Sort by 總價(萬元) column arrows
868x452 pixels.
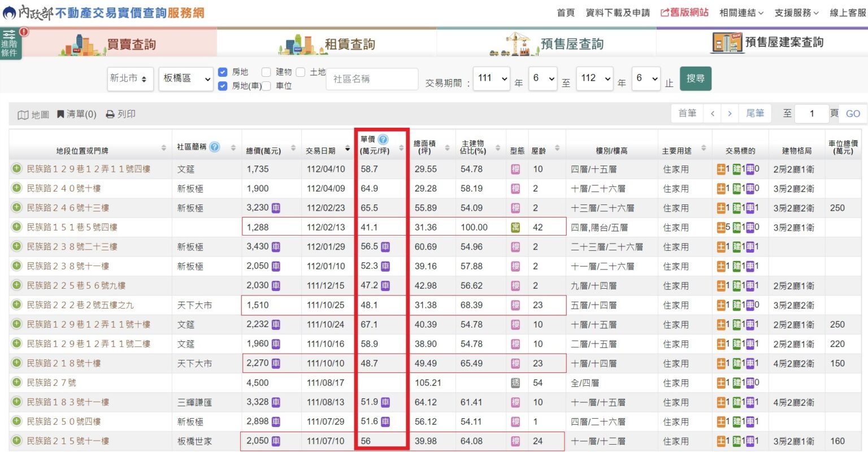point(293,148)
